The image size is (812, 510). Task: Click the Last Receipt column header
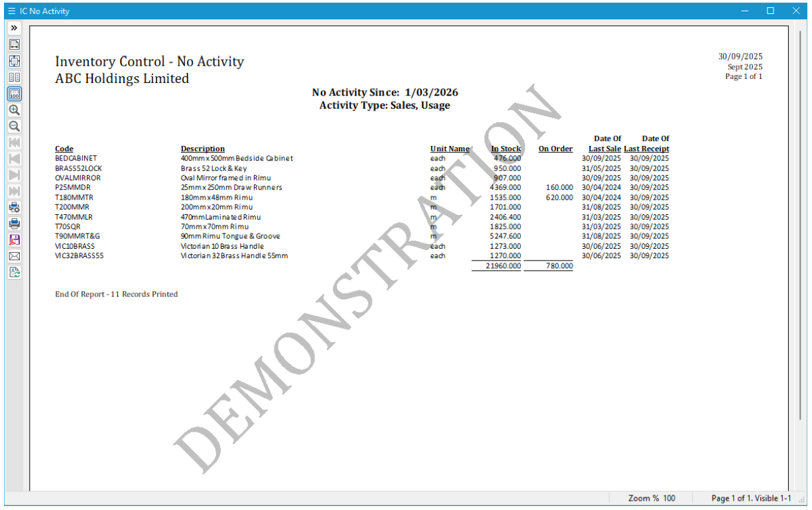(x=646, y=149)
